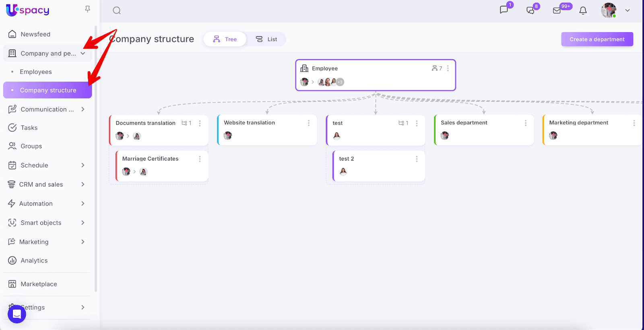Open the comments icon with badge 8
644x330 pixels.
[x=530, y=10]
